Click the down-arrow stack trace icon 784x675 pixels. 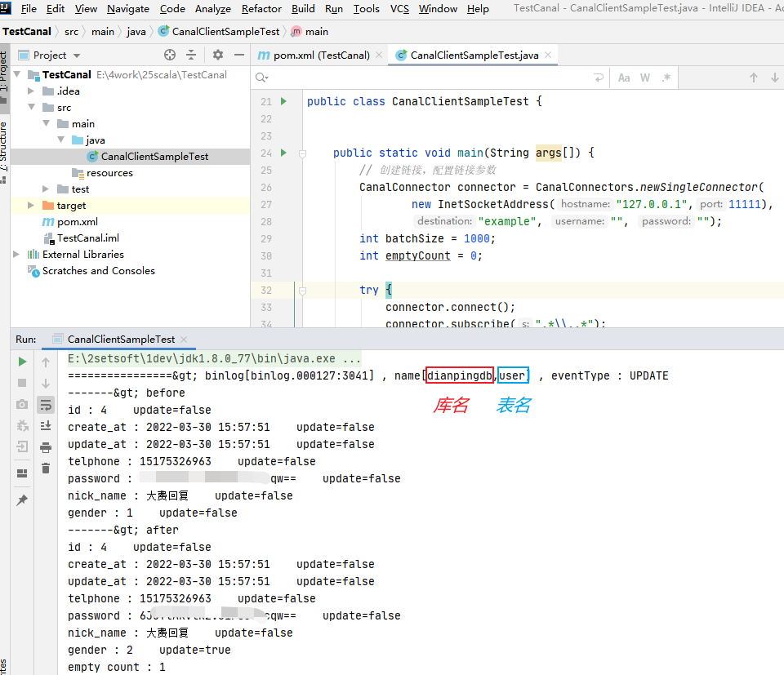coord(46,384)
